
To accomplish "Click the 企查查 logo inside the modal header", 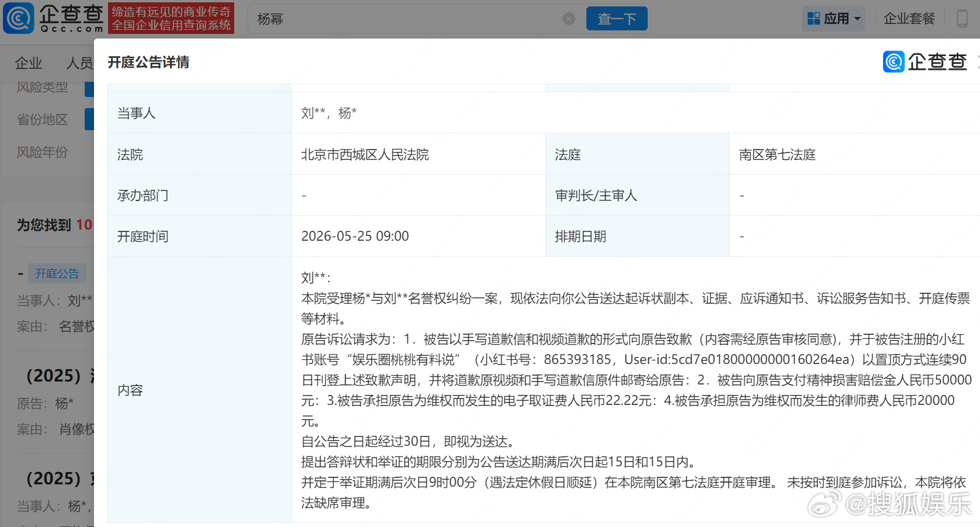I will pyautogui.click(x=925, y=61).
